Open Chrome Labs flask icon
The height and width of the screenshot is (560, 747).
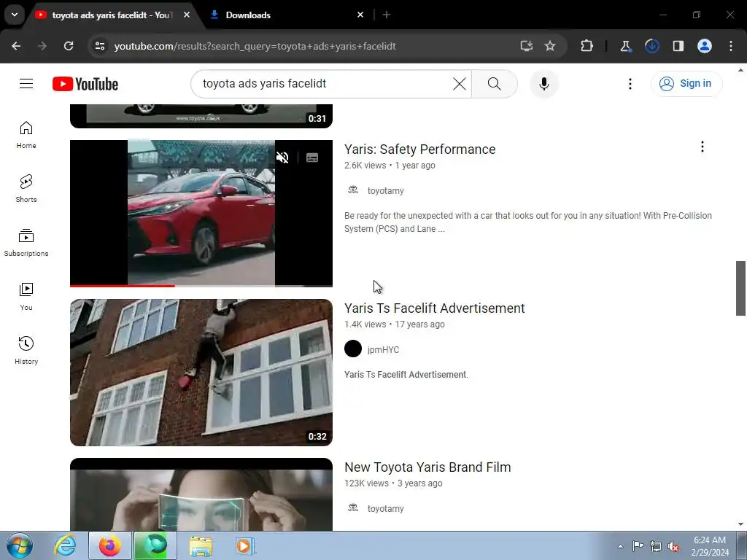(x=625, y=46)
